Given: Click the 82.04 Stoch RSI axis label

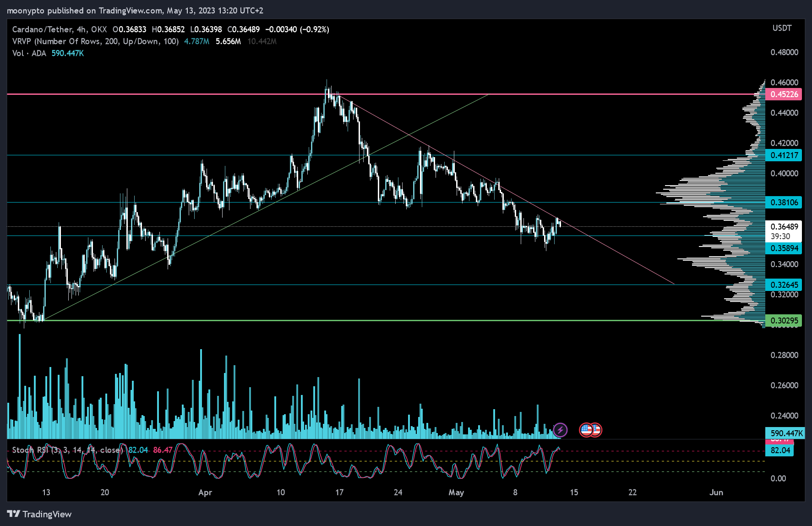Looking at the screenshot, I should point(780,450).
